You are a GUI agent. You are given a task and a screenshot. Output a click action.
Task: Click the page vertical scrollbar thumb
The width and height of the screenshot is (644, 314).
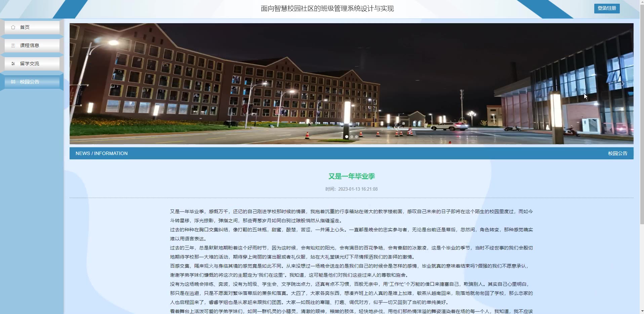point(642,114)
